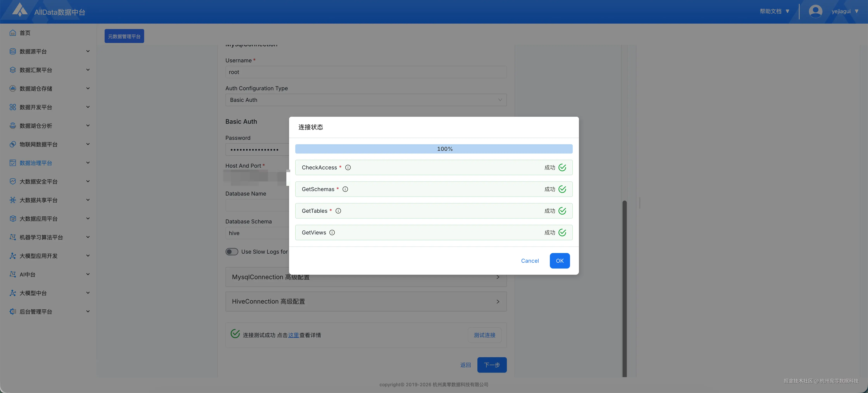868x393 pixels.
Task: Click the Username input field
Action: click(x=366, y=72)
